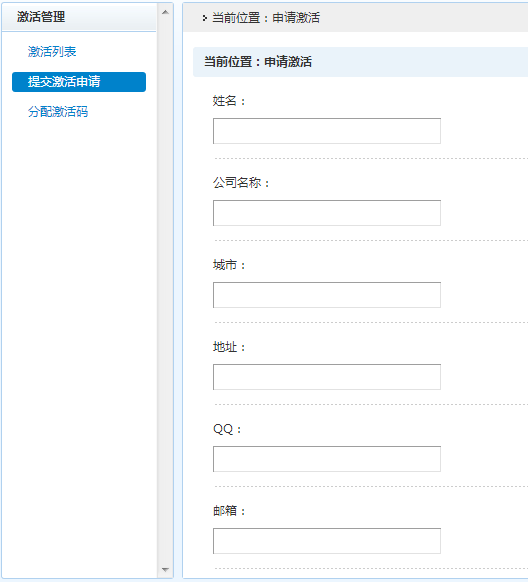This screenshot has width=528, height=582.
Task: Focus the QQ input field
Action: (327, 459)
